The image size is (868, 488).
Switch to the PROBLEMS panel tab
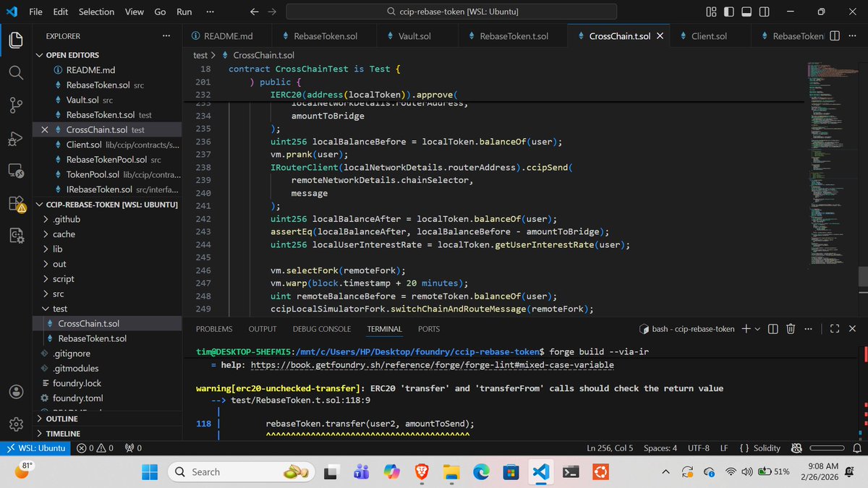(x=213, y=329)
